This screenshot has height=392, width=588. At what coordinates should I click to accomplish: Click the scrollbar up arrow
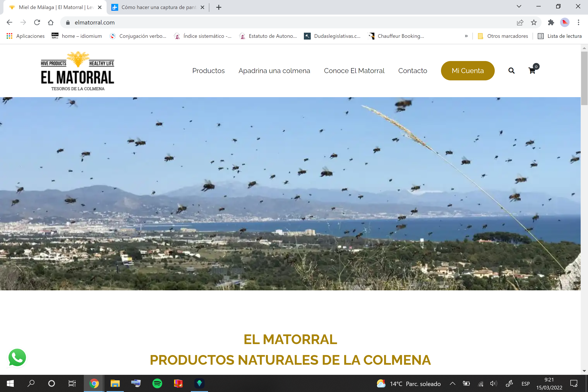point(584,48)
